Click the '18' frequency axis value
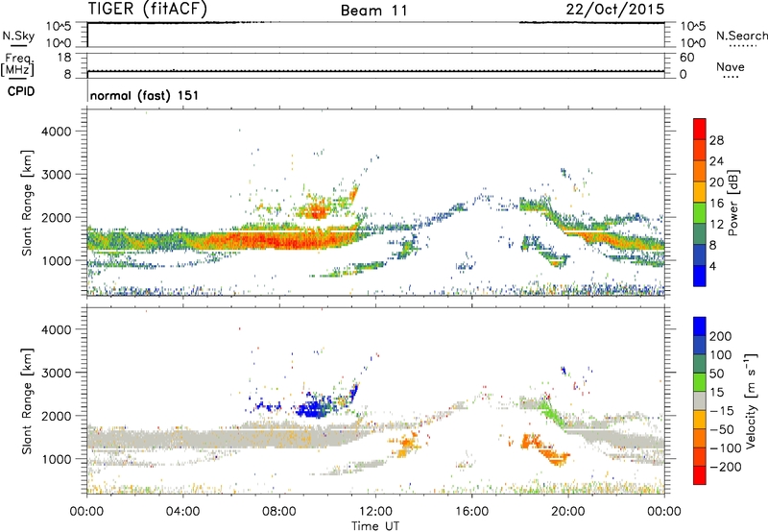This screenshot has height=532, width=768. pyautogui.click(x=64, y=58)
